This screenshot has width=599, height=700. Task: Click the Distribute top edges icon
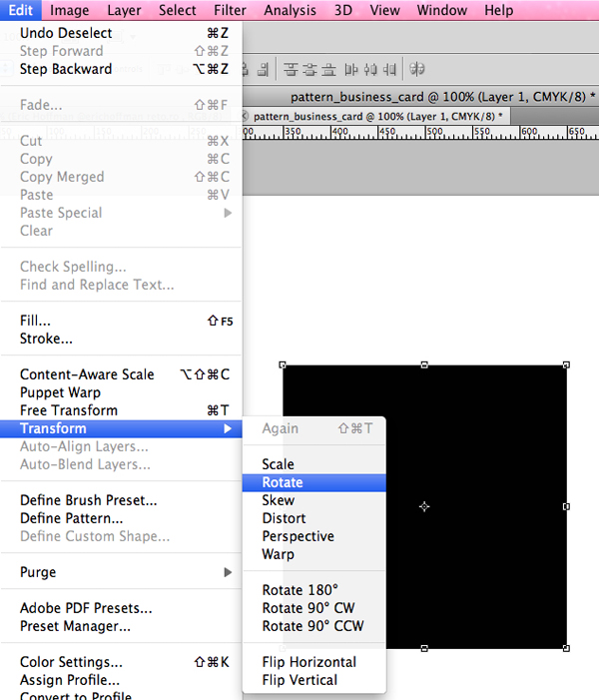click(291, 69)
